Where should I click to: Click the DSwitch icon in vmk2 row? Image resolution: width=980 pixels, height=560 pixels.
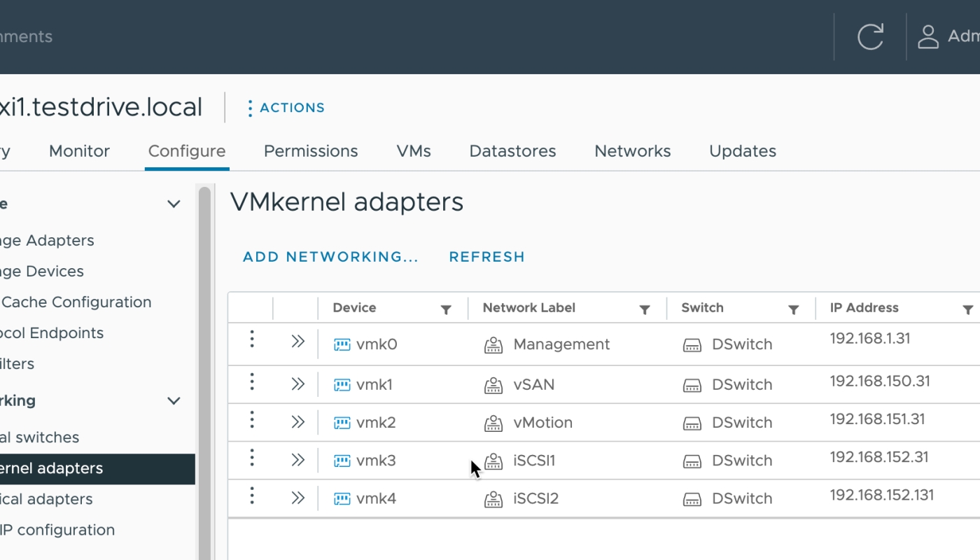click(x=692, y=423)
